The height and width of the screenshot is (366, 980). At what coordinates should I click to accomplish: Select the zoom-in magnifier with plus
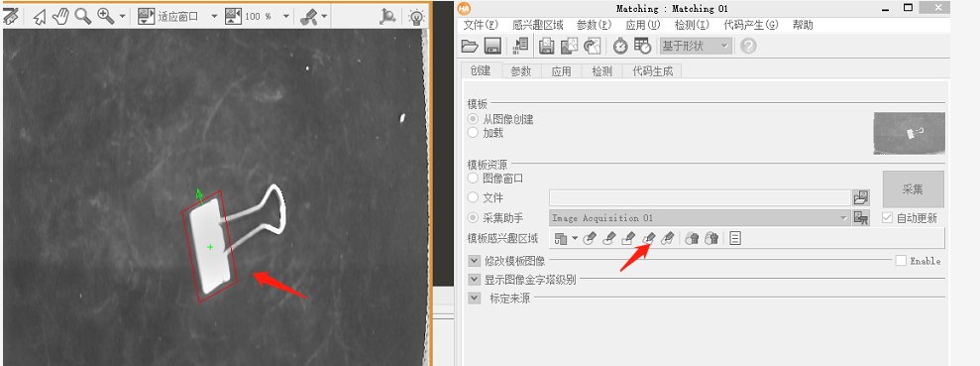[x=106, y=16]
